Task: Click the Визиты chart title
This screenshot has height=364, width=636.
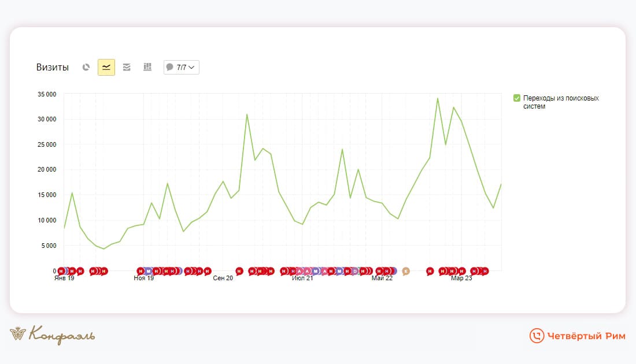Action: [x=52, y=67]
